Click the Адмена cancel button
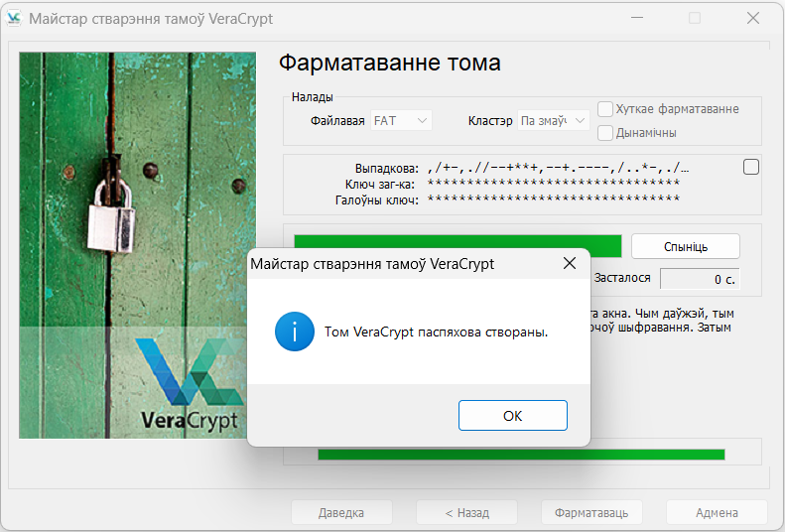Image resolution: width=785 pixels, height=532 pixels. click(717, 512)
